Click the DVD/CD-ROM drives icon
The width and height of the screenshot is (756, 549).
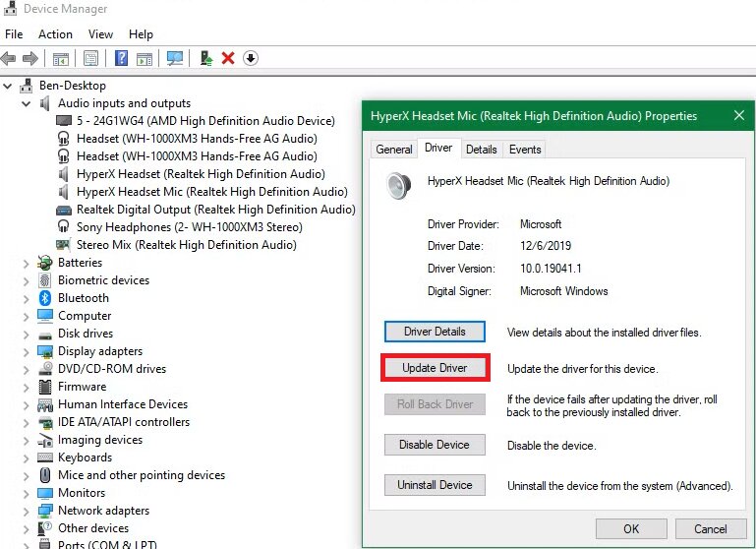click(x=45, y=369)
